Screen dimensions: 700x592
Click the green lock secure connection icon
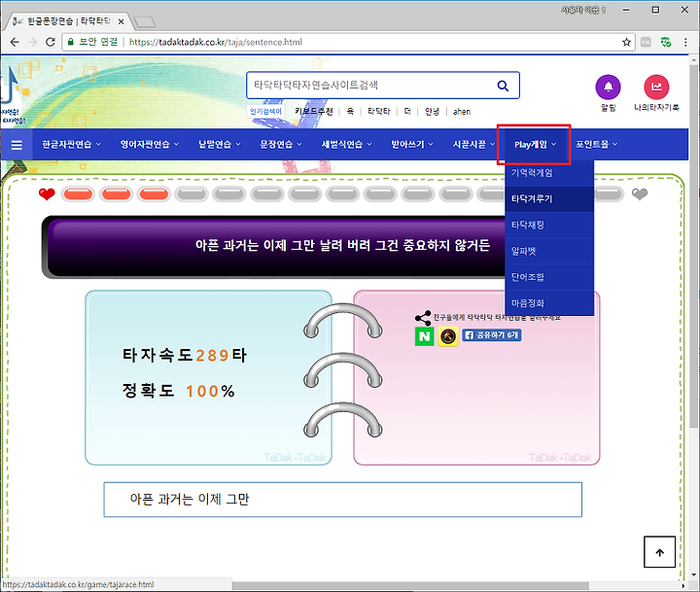tap(70, 42)
